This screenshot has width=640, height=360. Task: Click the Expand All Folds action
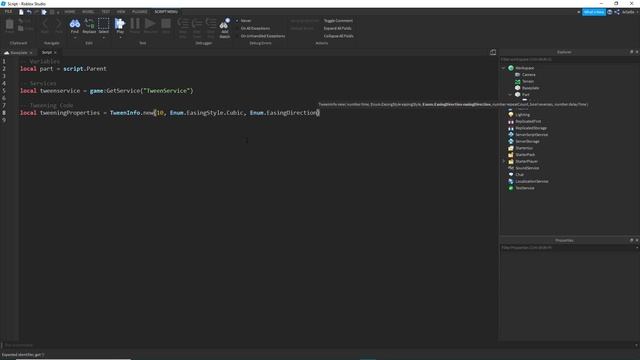pyautogui.click(x=337, y=28)
